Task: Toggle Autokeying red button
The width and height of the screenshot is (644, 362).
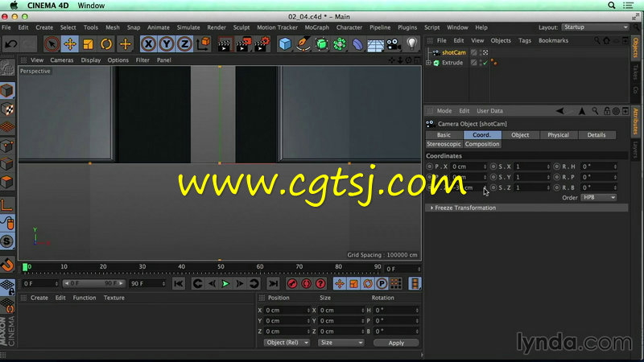Action: (x=307, y=284)
